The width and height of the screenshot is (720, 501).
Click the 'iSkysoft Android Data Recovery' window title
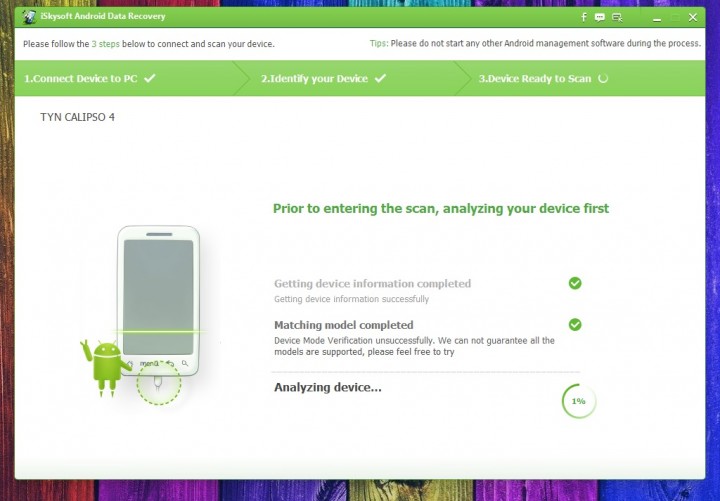tap(103, 16)
